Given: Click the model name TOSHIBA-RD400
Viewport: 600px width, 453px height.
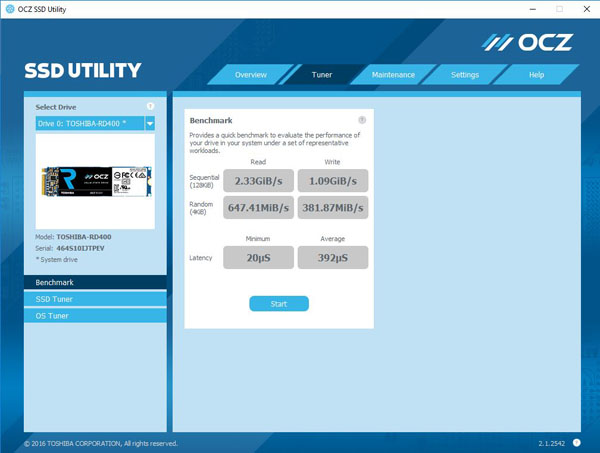Looking at the screenshot, I should tap(84, 237).
